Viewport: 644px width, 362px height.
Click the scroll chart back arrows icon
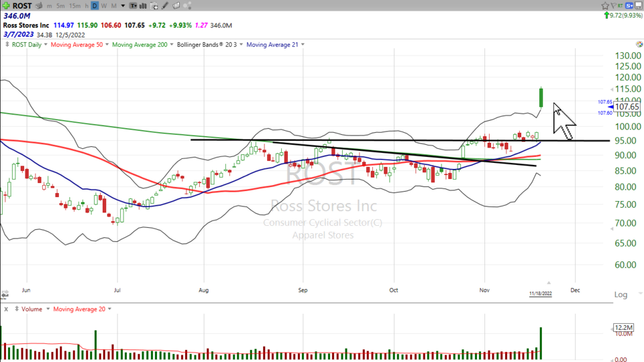5,294
